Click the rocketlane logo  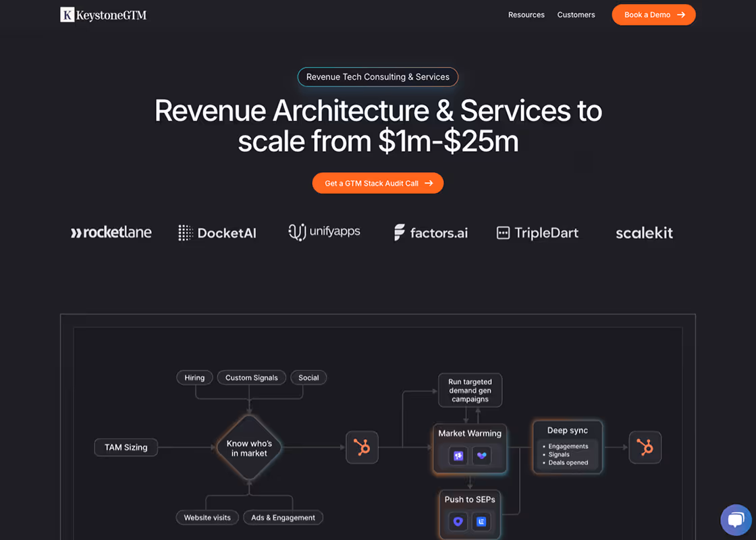[x=111, y=233]
